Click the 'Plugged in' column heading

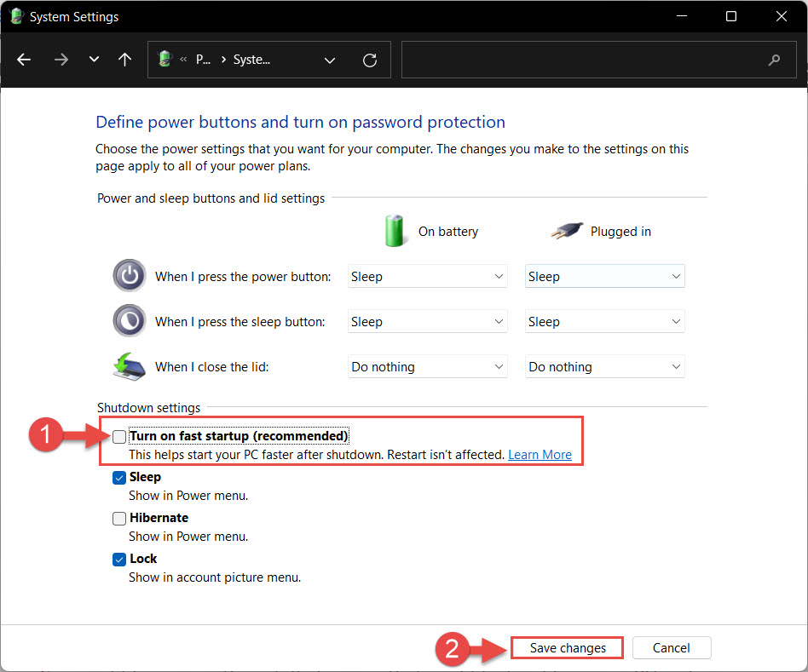pyautogui.click(x=620, y=231)
